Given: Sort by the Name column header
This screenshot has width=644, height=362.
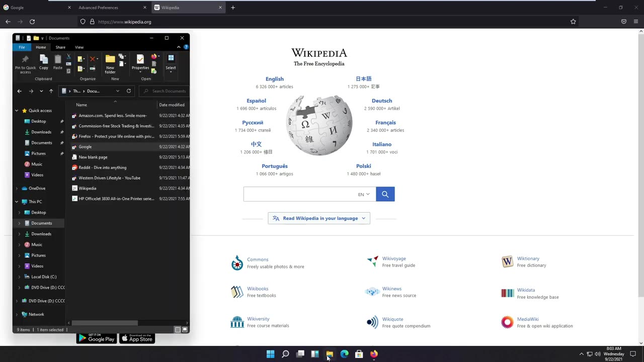Looking at the screenshot, I should 82,105.
